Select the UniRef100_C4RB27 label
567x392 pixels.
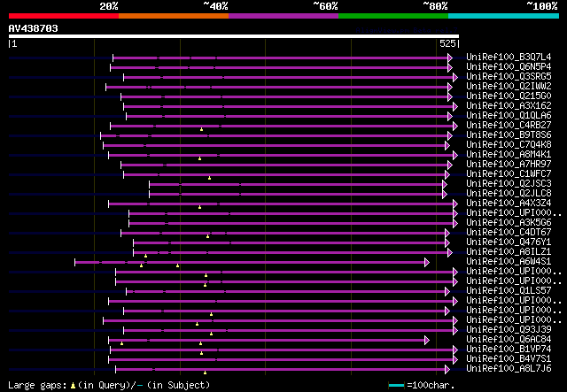(x=509, y=126)
